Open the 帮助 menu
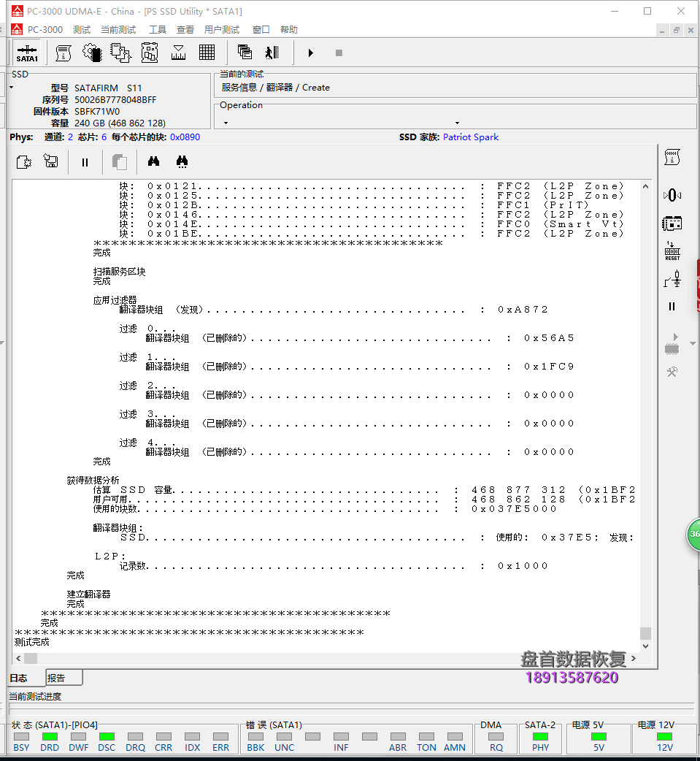Screen dimensions: 700x761 tap(289, 30)
